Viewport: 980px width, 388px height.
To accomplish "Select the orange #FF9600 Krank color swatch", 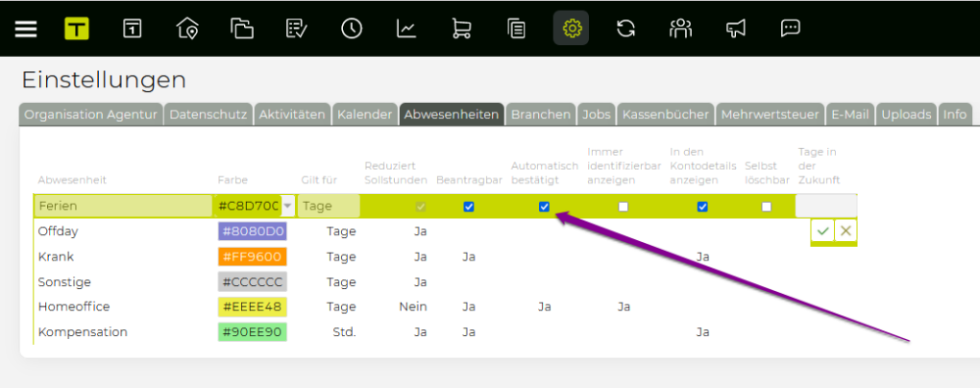I will point(253,257).
